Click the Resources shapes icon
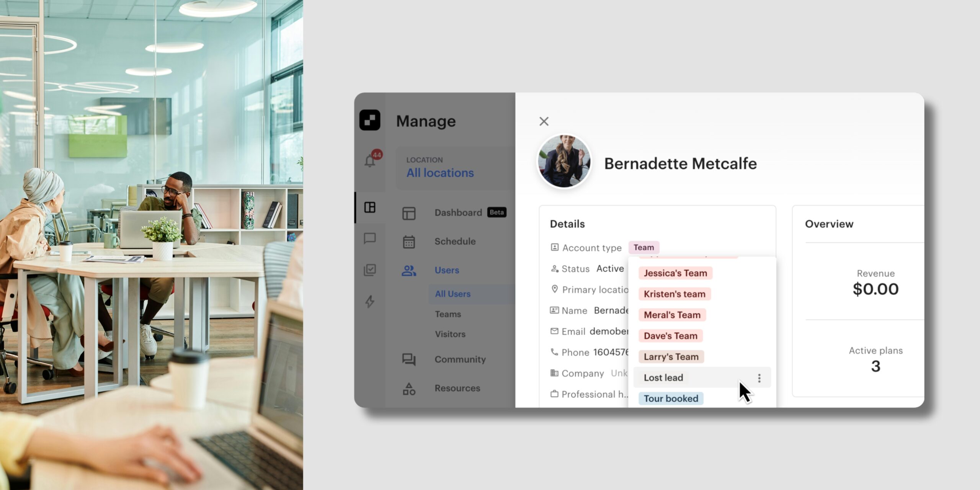 409,389
